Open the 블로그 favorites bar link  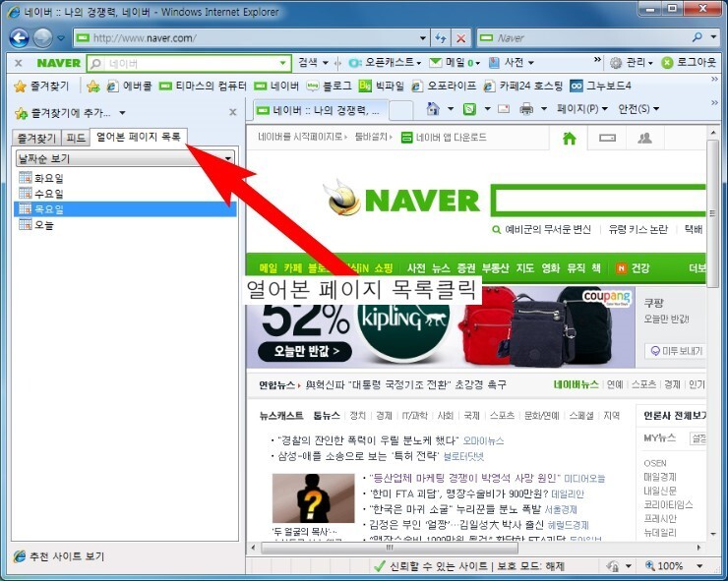(330, 86)
